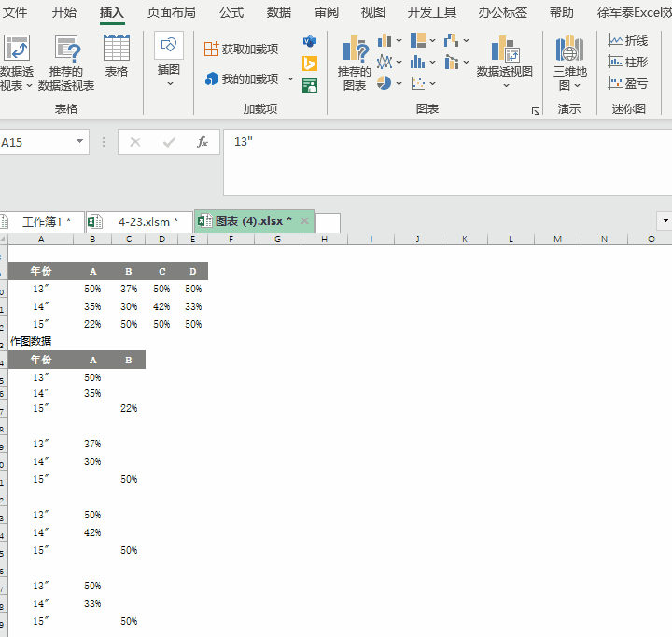The height and width of the screenshot is (637, 672).
Task: Open the workbook tabs list dropdown
Action: [665, 220]
